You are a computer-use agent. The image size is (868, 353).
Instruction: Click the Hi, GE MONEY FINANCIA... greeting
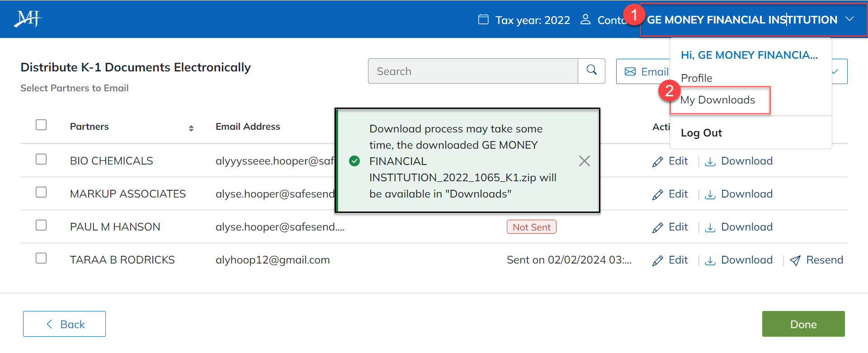(x=749, y=55)
